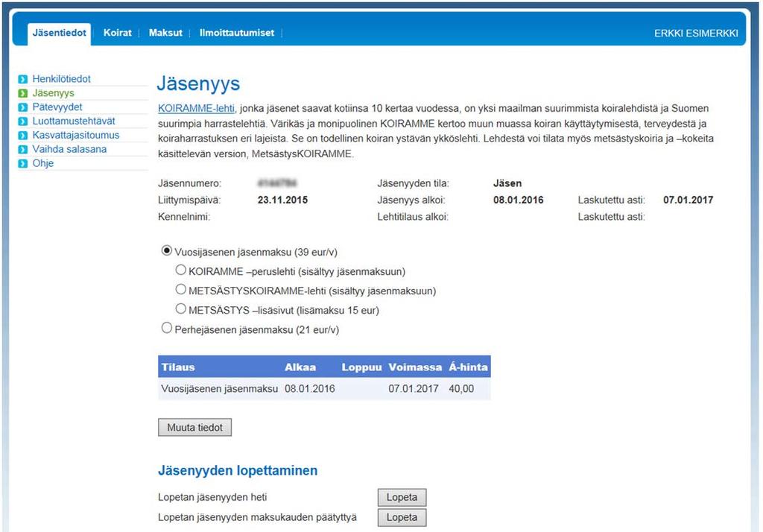Select Perhejäsenen jäsenmaksu radio button
The width and height of the screenshot is (763, 532).
pos(166,328)
